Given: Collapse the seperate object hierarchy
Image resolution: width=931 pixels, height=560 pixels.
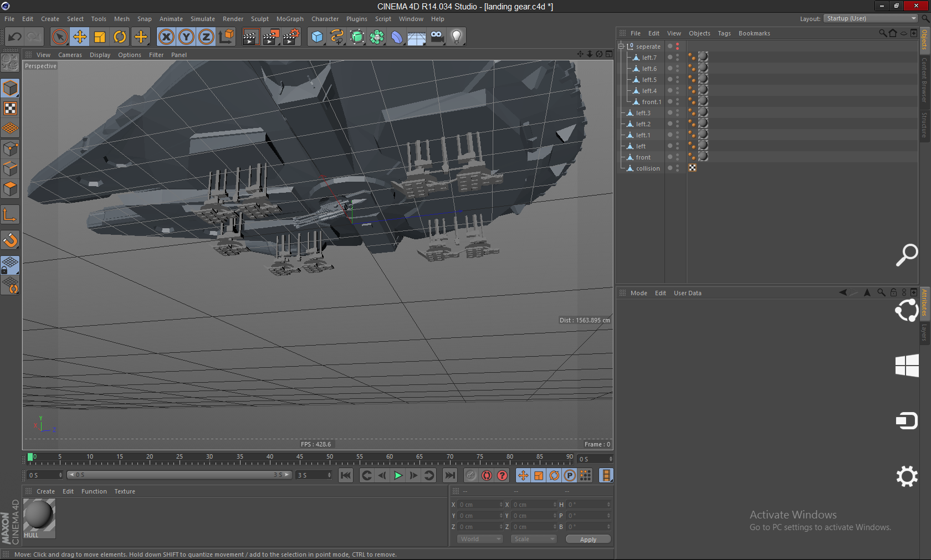Looking at the screenshot, I should [x=621, y=47].
